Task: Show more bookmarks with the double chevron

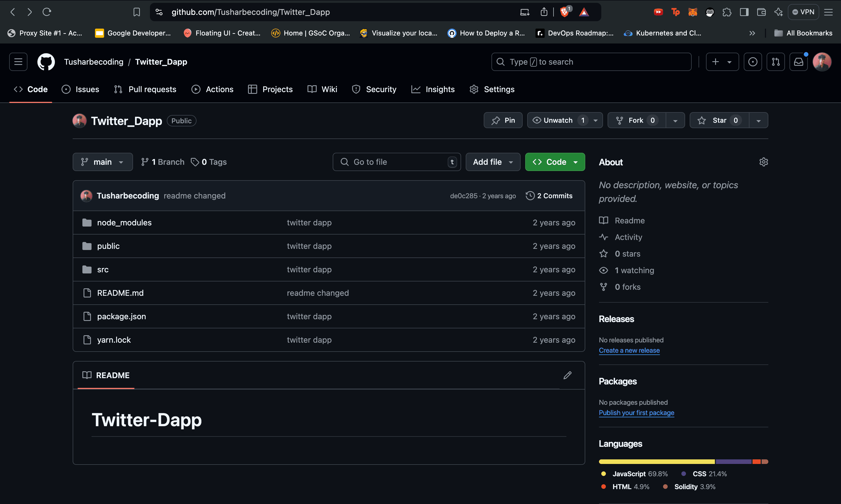Action: click(752, 33)
